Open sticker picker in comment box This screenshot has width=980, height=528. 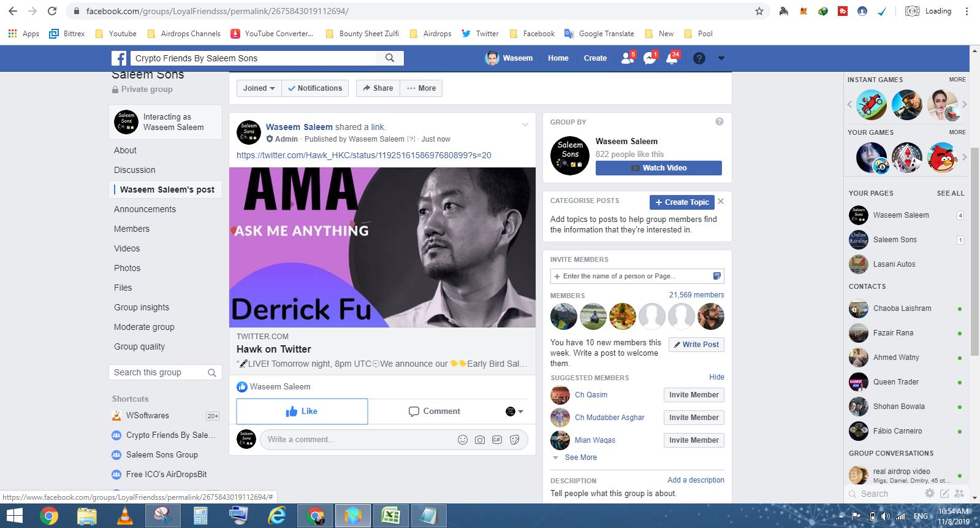[514, 440]
